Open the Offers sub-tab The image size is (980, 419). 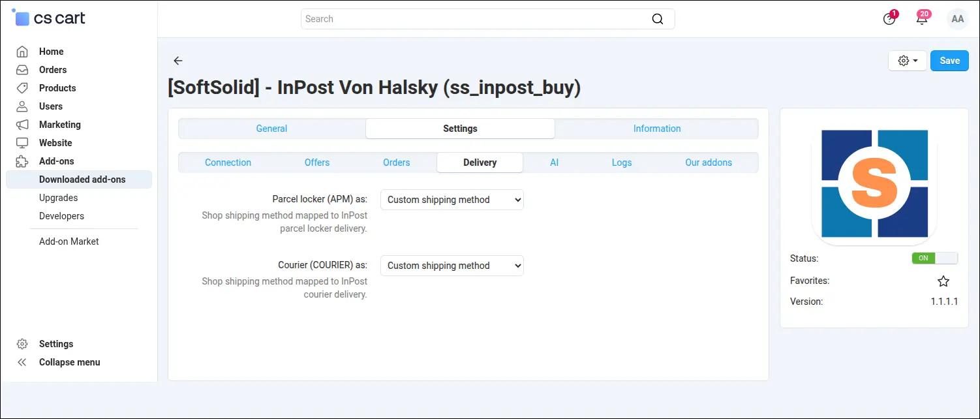[317, 163]
